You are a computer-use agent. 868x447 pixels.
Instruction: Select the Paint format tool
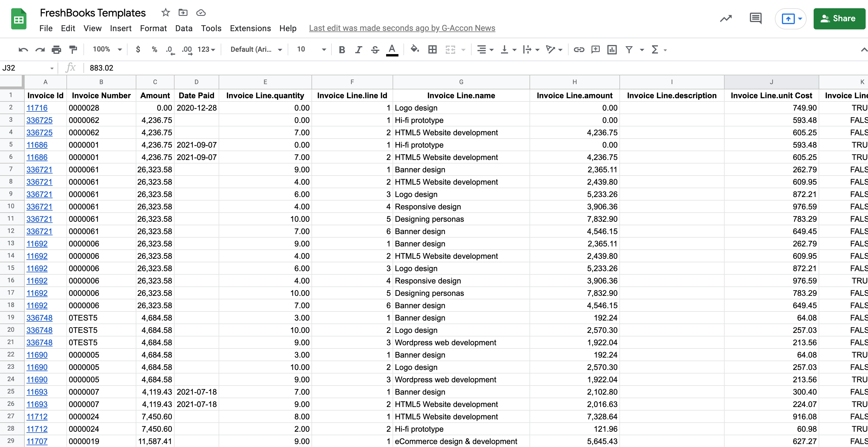(x=73, y=50)
